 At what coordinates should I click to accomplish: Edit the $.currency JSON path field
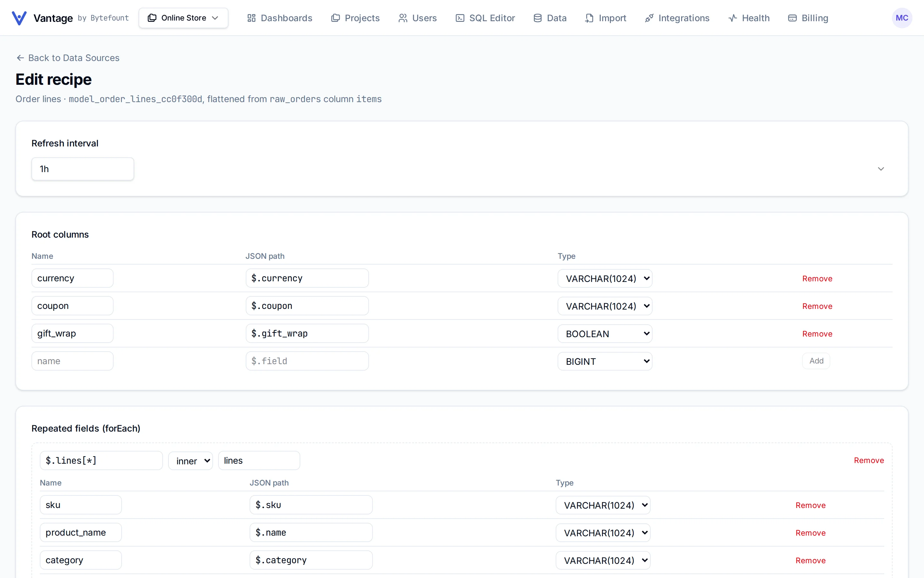(307, 278)
